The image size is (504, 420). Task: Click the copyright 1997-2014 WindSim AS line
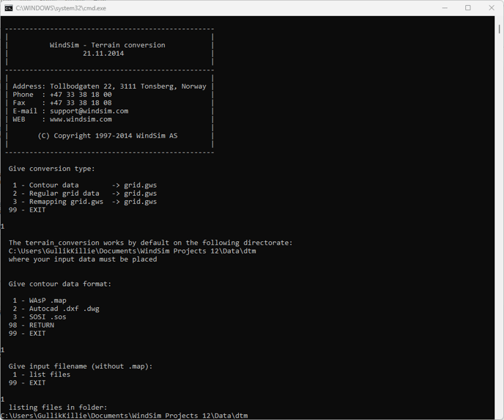pos(107,136)
